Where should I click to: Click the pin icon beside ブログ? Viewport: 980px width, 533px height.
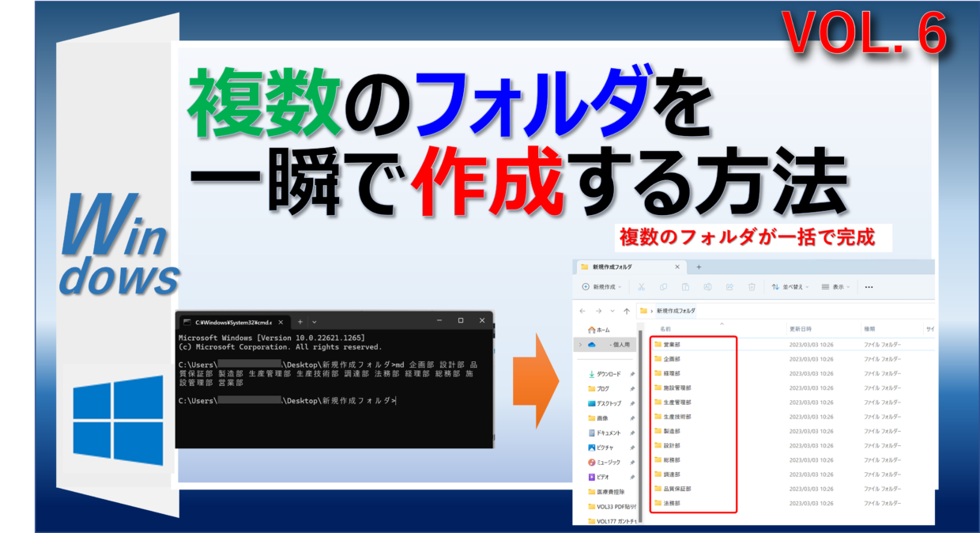coord(631,389)
